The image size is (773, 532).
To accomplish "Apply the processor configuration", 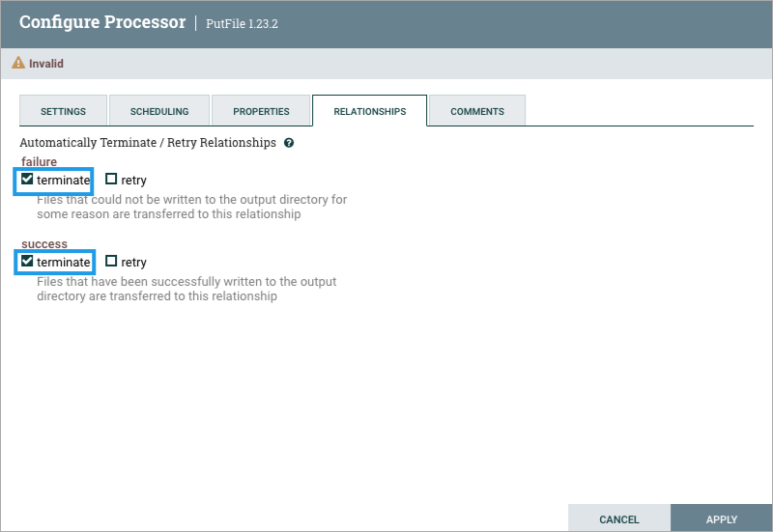I will pyautogui.click(x=721, y=519).
